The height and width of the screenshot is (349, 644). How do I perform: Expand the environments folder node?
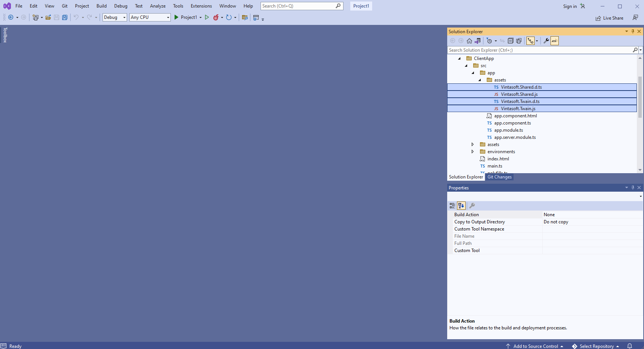(472, 152)
